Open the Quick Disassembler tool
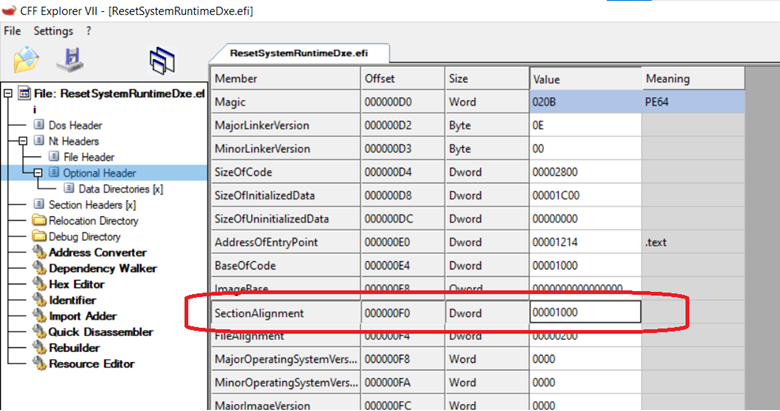The image size is (780, 411). click(100, 332)
